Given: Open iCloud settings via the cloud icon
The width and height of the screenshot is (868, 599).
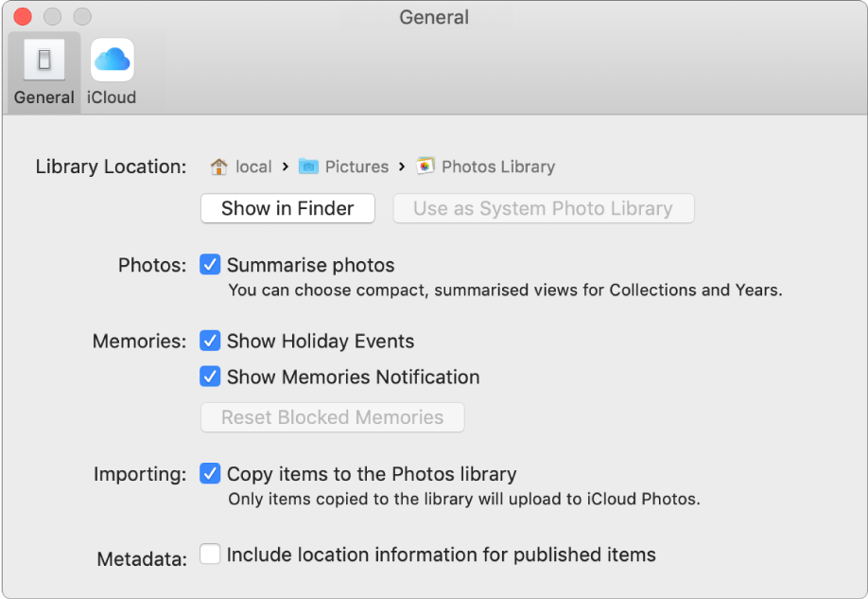Looking at the screenshot, I should (x=111, y=59).
